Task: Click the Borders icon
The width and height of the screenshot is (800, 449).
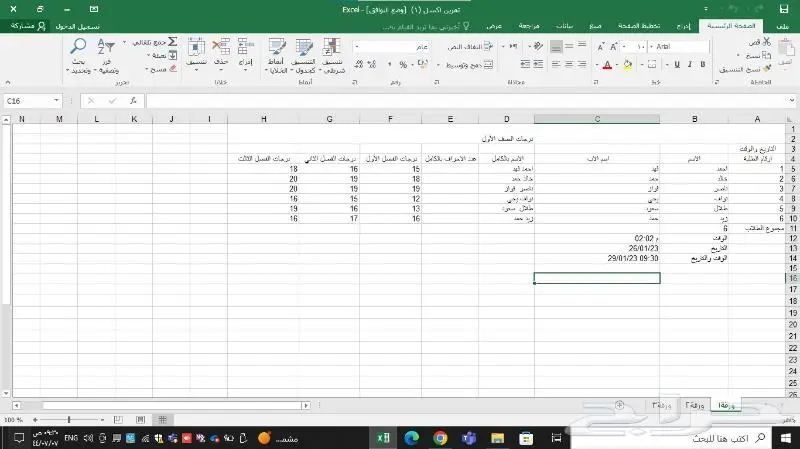Action: coord(652,64)
